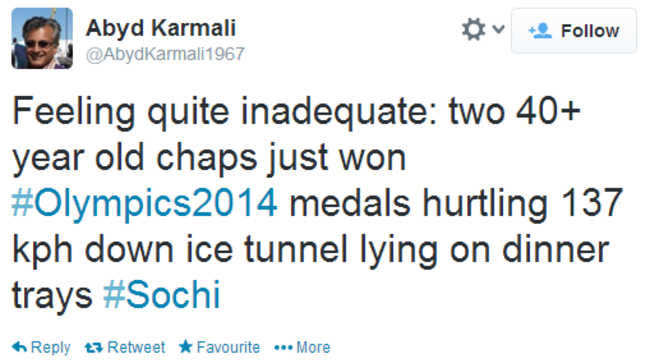Click the @AbydKarmali1967 handle
The image size is (650, 363).
pos(165,54)
